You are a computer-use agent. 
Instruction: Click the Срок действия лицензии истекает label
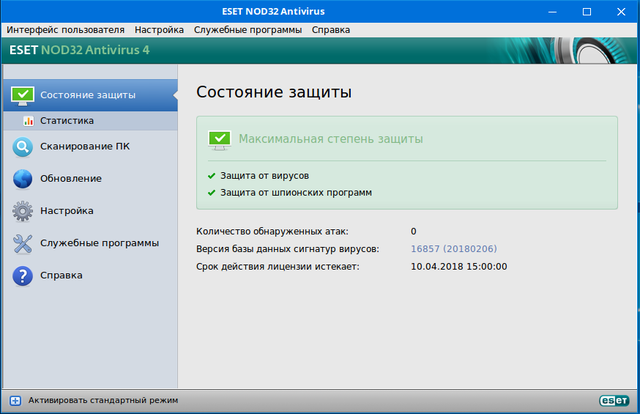278,267
